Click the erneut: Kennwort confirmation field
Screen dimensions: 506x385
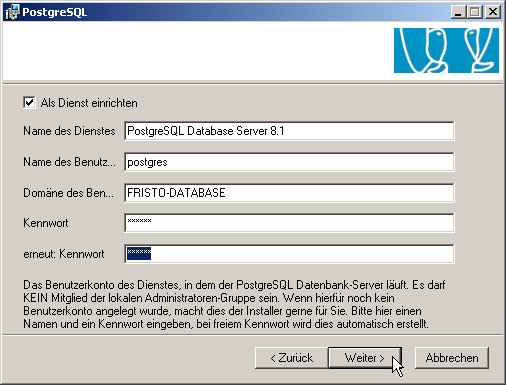click(289, 254)
